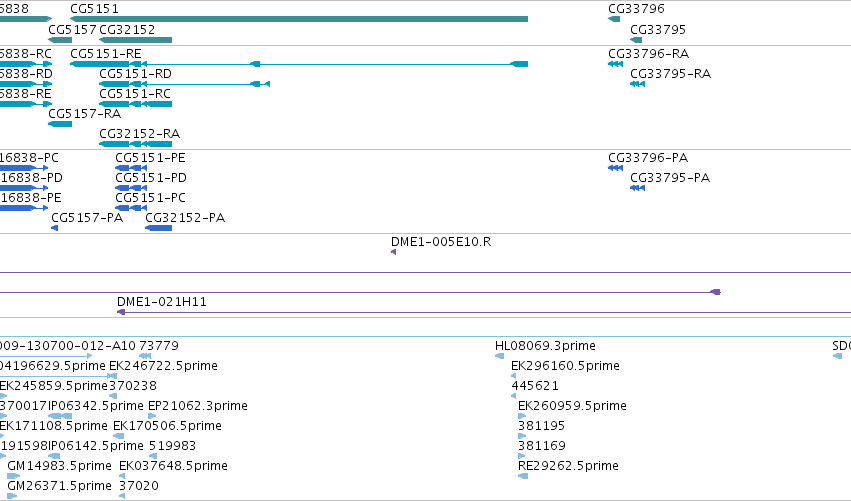Select transcript CG5151-RC label

coord(135,94)
